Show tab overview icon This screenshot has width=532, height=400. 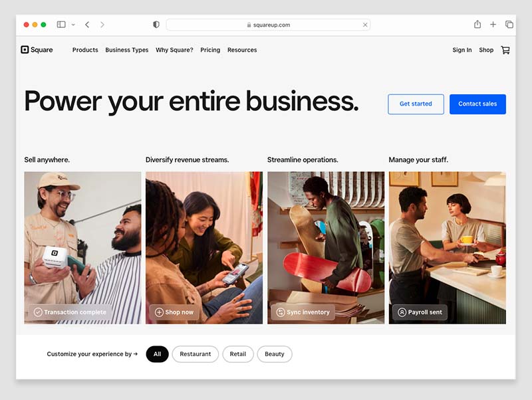(509, 25)
